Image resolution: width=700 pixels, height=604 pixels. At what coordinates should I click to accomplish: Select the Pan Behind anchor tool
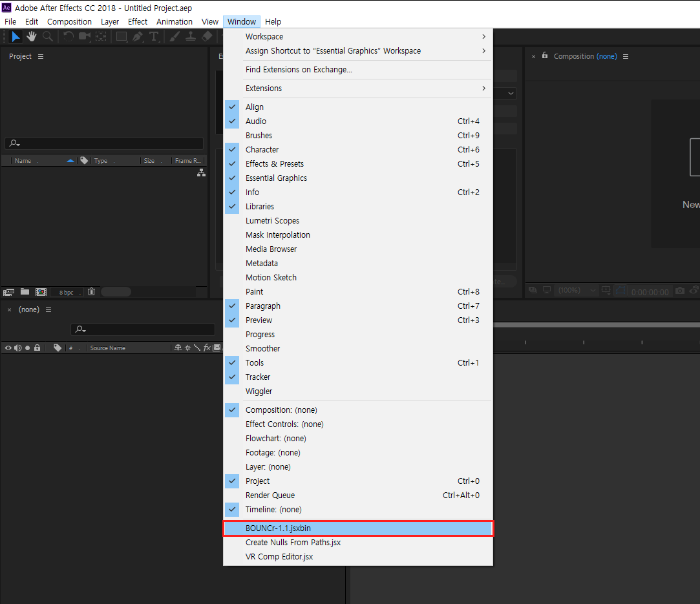[x=101, y=37]
